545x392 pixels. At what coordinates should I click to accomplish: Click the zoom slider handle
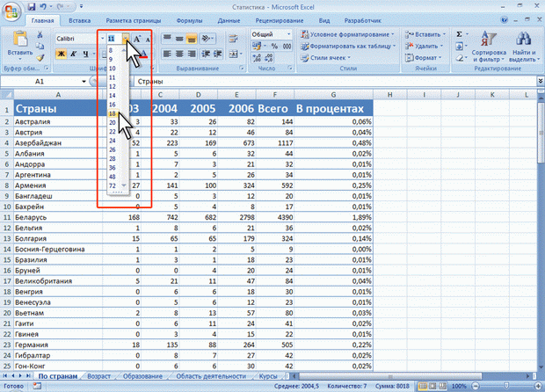click(506, 386)
